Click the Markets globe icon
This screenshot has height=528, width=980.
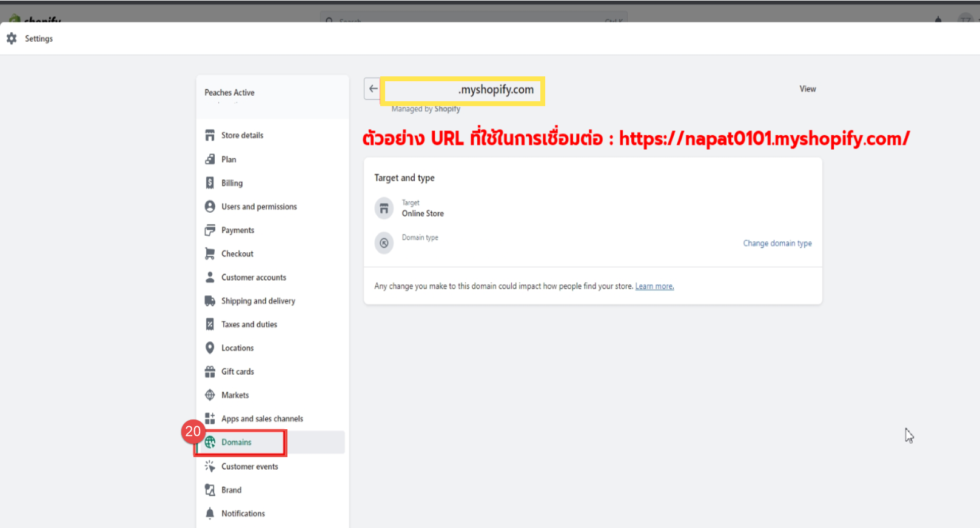(x=210, y=395)
